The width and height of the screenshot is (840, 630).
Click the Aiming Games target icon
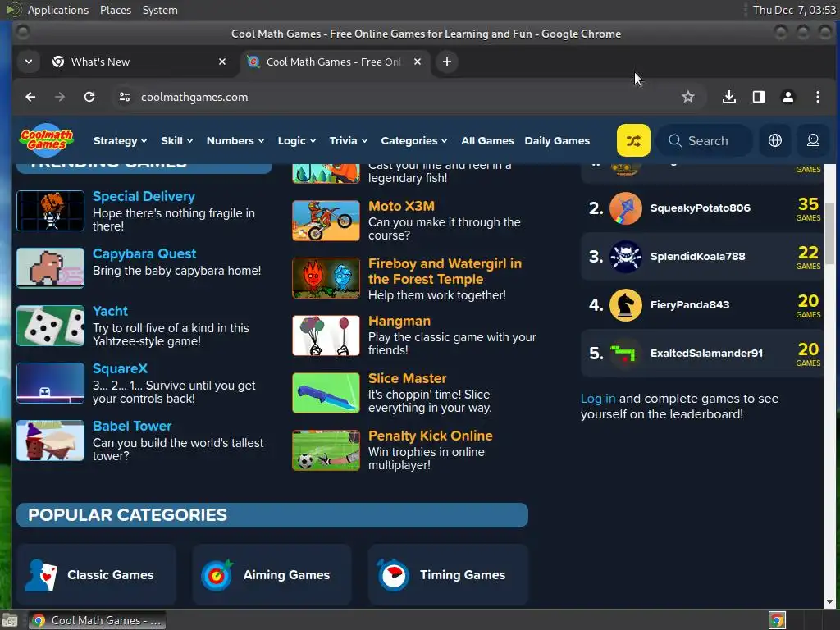tap(217, 575)
